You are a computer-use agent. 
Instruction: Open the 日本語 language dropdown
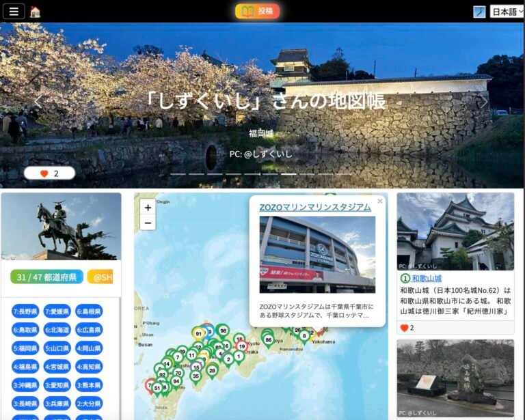pos(506,12)
